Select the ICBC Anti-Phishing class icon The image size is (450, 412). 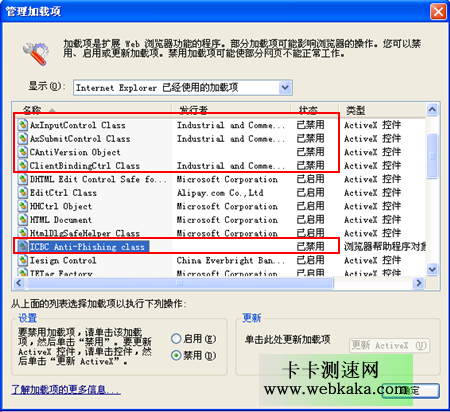[x=23, y=247]
